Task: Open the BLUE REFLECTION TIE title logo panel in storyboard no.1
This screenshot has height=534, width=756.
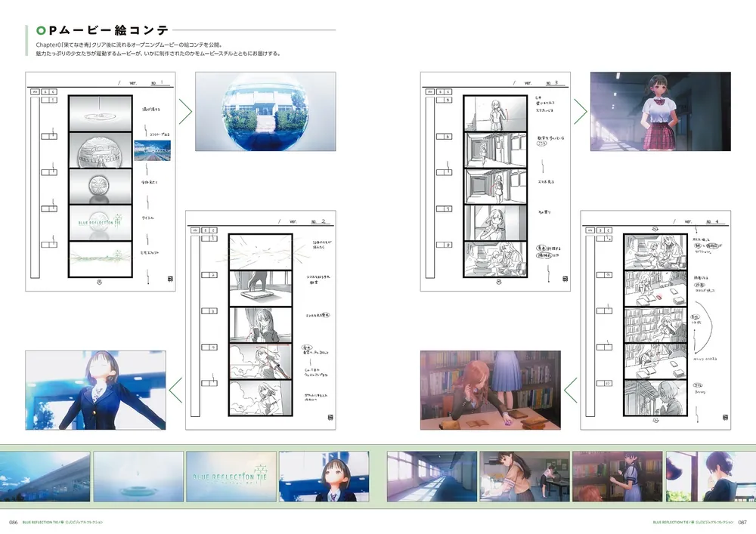Action: (x=99, y=224)
